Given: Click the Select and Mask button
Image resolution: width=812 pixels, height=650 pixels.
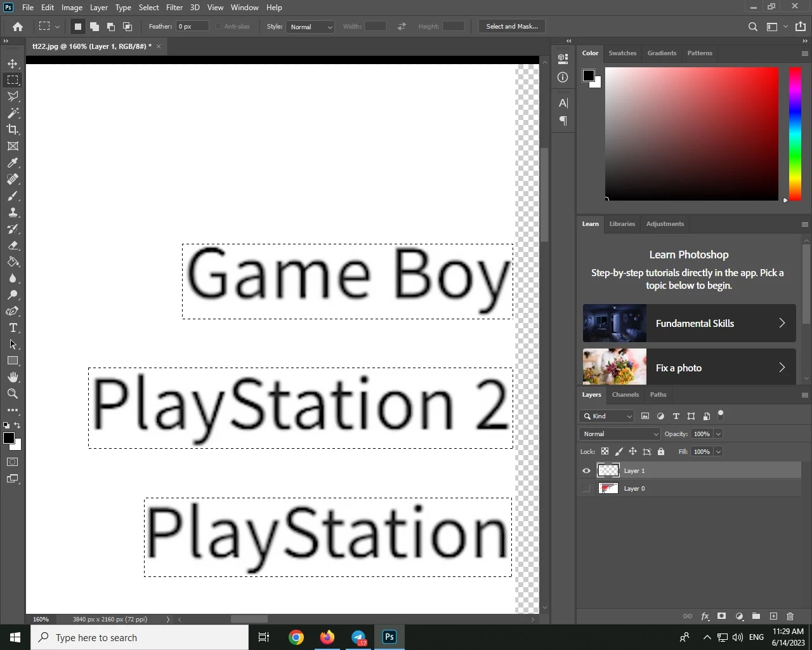Looking at the screenshot, I should 512,27.
